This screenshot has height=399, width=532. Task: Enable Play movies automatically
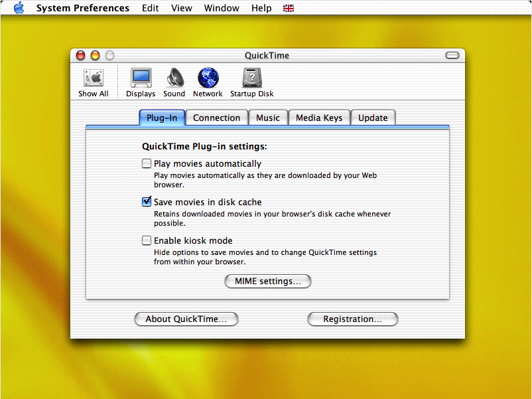[x=146, y=163]
